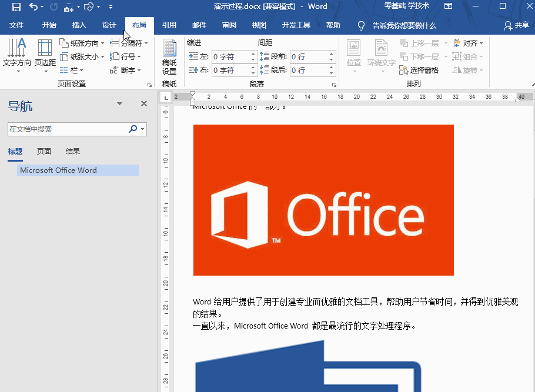Open the 纸张大小 paper size dropdown
Image resolution: width=535 pixels, height=392 pixels.
[x=82, y=56]
